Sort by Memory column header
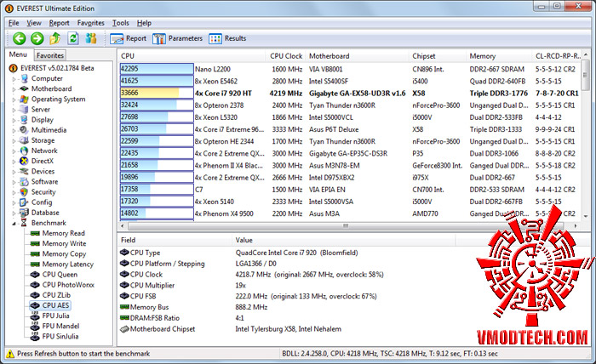 (499, 56)
